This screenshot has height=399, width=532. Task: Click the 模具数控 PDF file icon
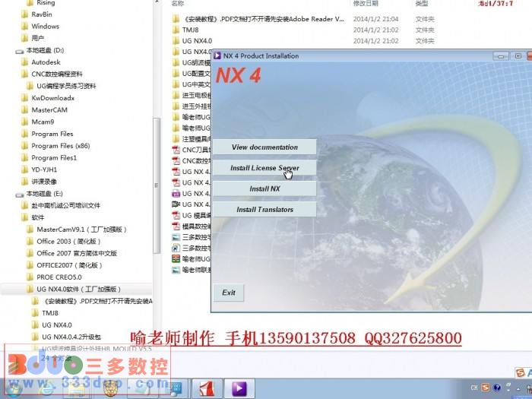coord(176,226)
